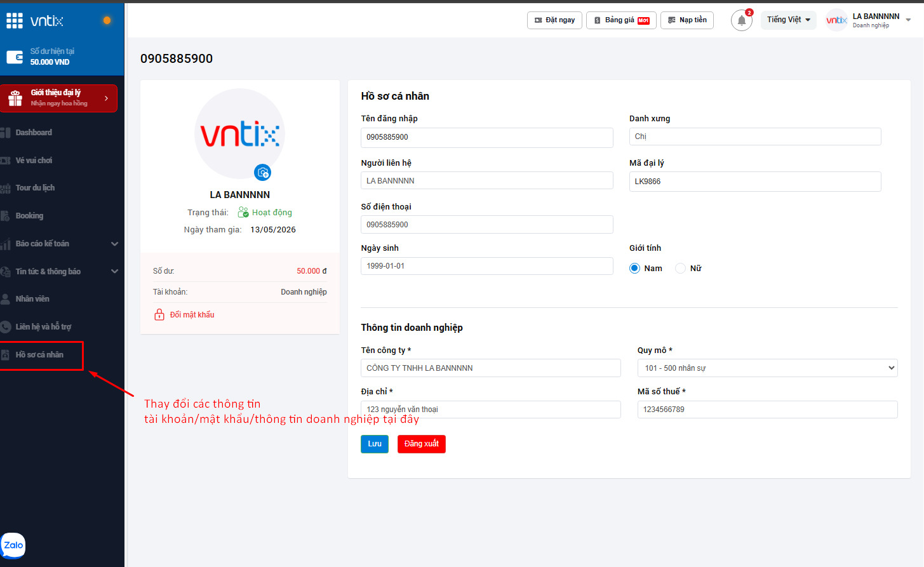Open user account dropdown arrow

tap(909, 20)
